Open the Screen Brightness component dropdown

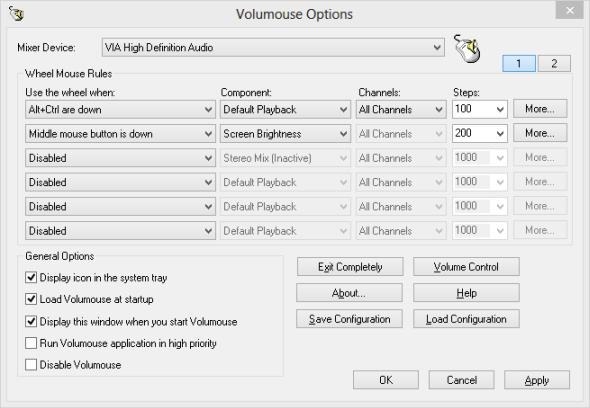point(285,134)
